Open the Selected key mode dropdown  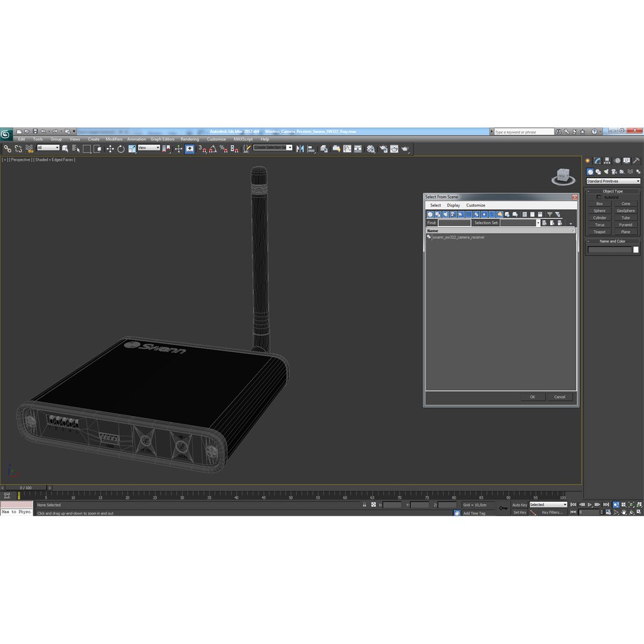click(x=549, y=505)
